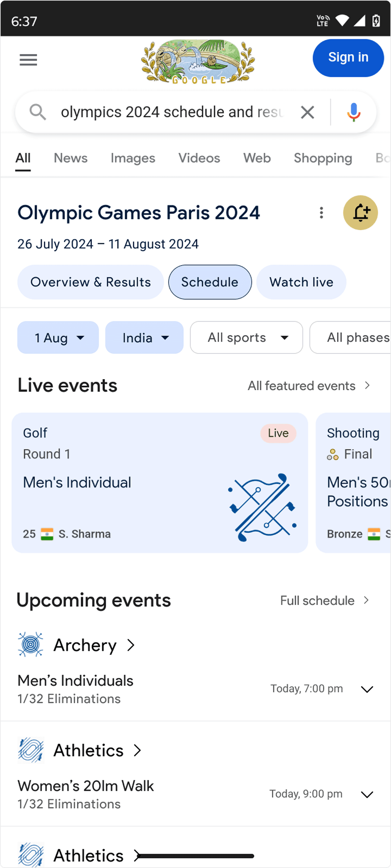Clear the search query text
The image size is (391, 868).
tap(307, 112)
